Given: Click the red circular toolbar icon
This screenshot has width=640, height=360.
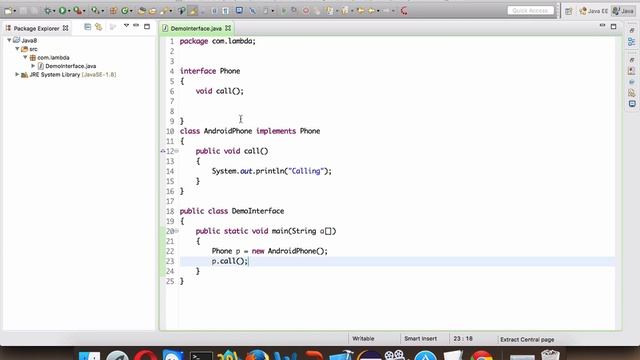Looking at the screenshot, I should point(404,11).
